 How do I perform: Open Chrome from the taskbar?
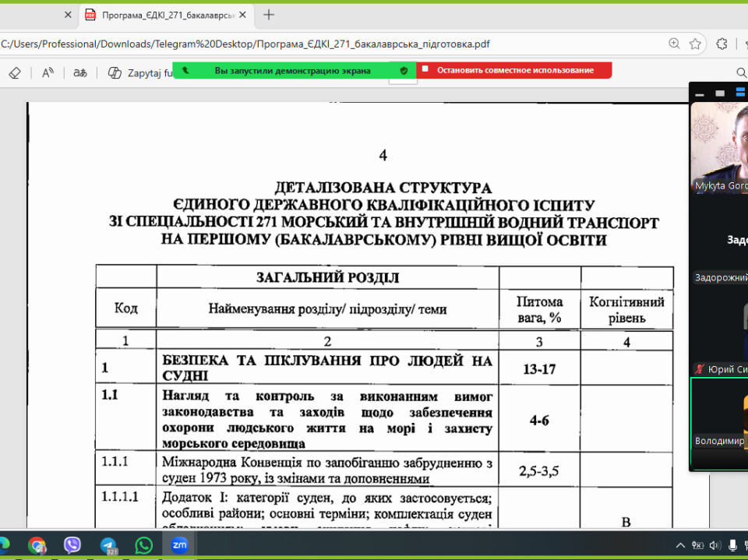pos(37,544)
